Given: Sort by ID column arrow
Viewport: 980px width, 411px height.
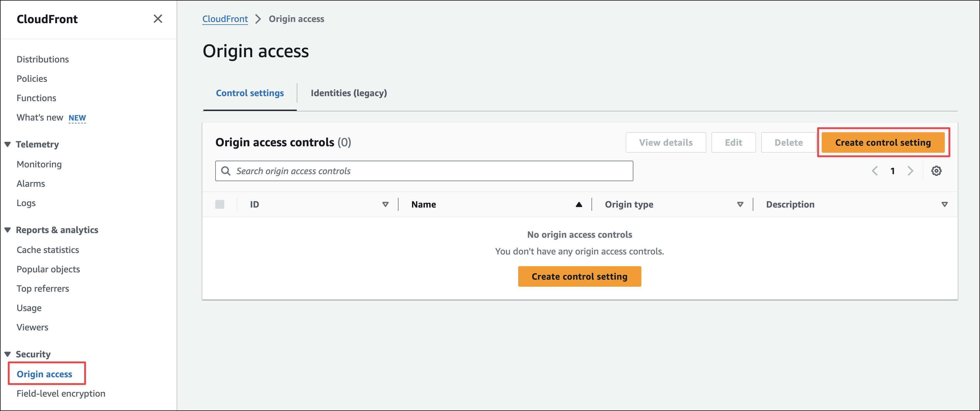Looking at the screenshot, I should (x=385, y=205).
